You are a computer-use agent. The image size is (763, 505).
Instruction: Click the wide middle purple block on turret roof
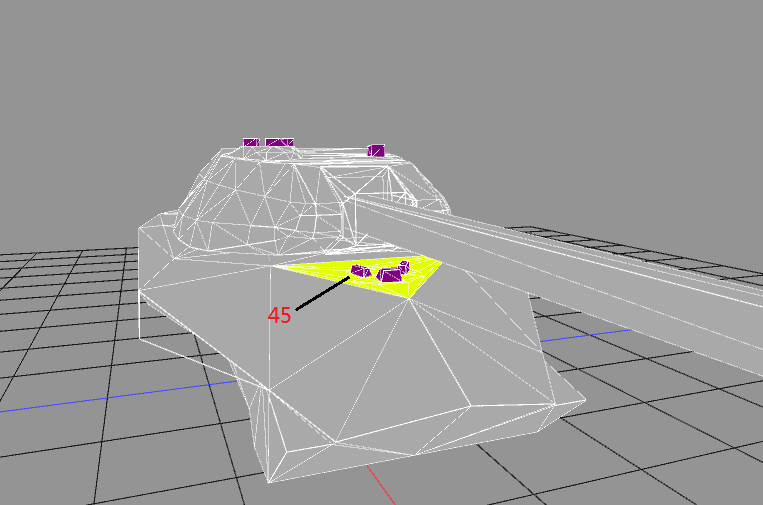[x=280, y=143]
